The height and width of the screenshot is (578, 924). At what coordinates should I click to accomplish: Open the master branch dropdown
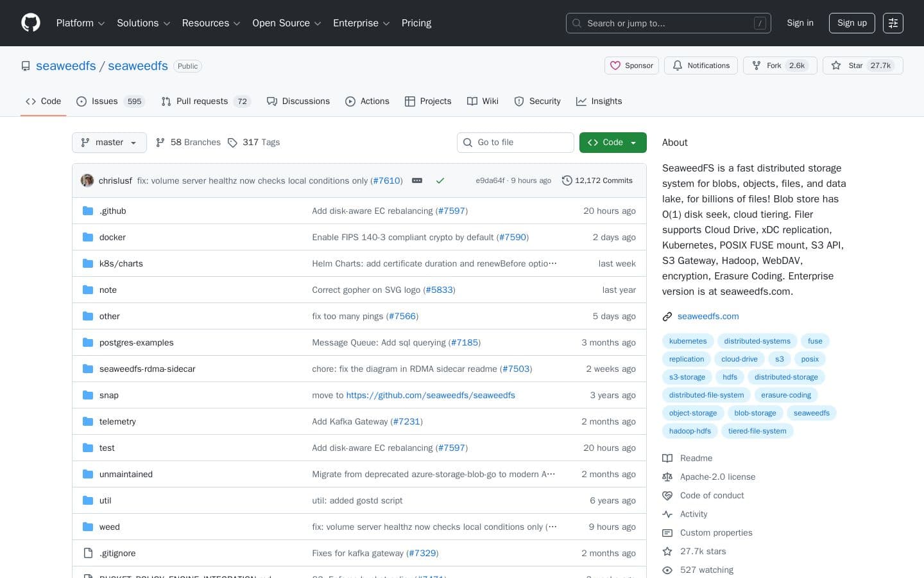point(109,142)
